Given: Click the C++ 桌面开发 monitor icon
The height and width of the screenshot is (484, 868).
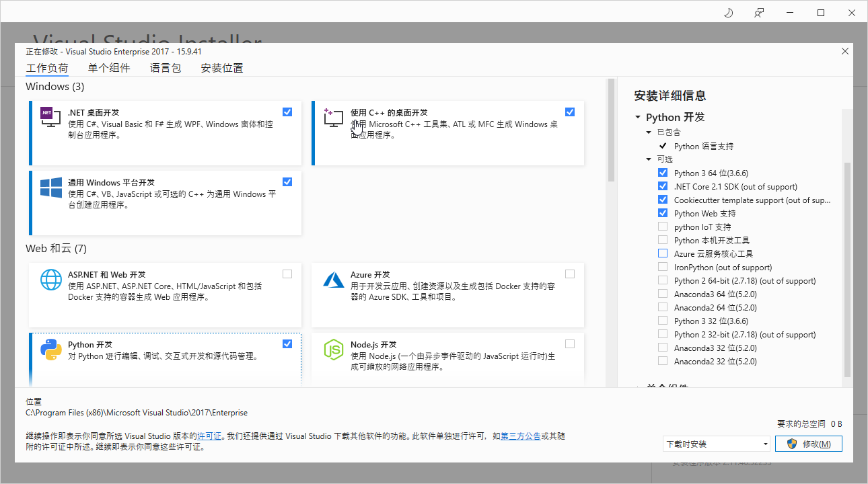Looking at the screenshot, I should tap(334, 118).
